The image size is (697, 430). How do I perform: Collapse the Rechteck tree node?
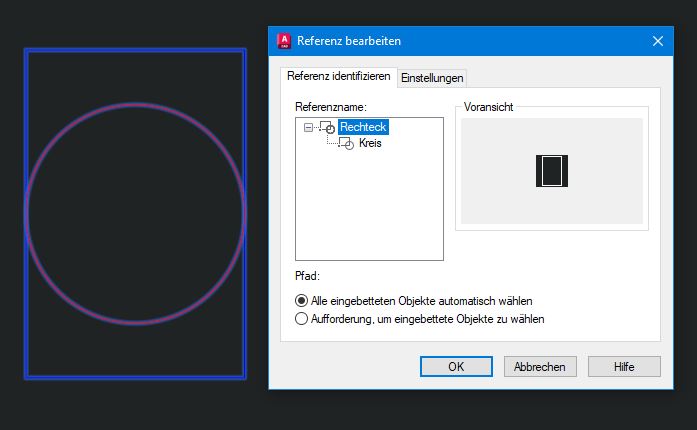tap(308, 128)
